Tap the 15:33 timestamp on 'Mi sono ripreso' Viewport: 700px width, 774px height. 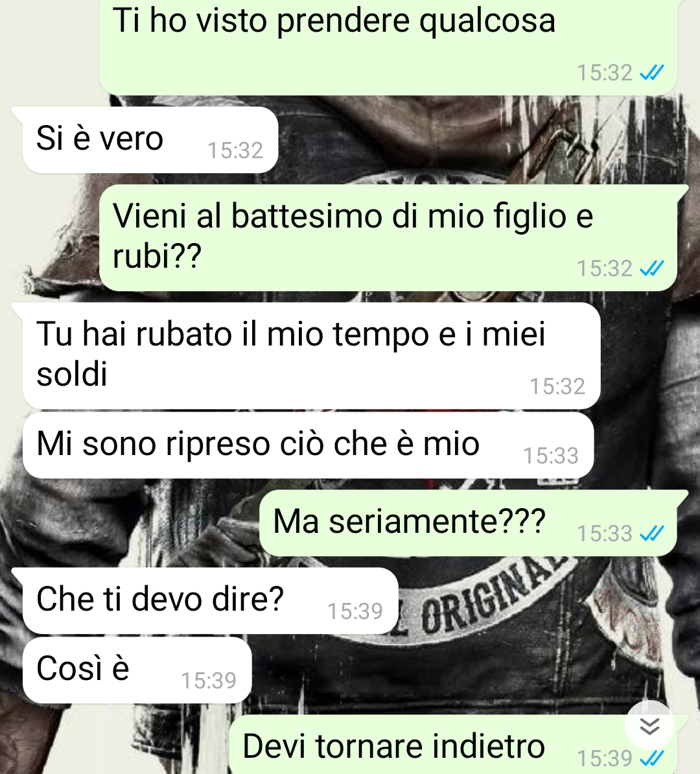click(550, 456)
